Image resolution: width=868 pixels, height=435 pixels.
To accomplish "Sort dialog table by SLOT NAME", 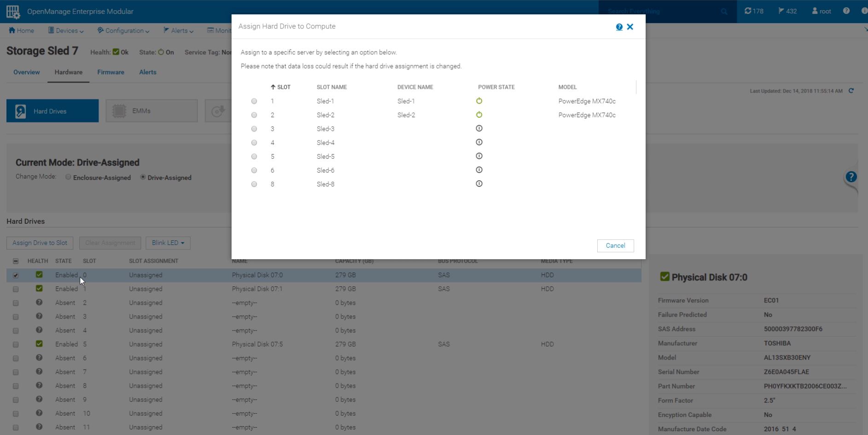I will (332, 87).
